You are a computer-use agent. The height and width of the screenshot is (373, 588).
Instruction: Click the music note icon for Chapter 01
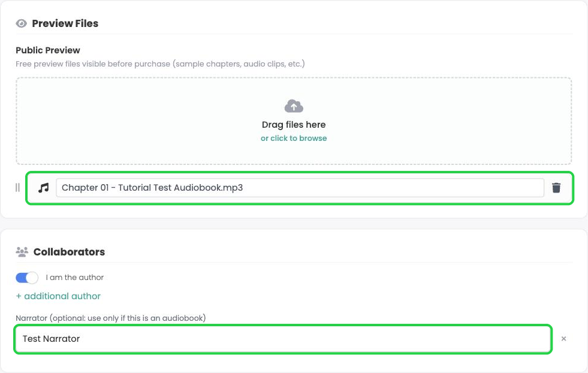click(x=44, y=188)
